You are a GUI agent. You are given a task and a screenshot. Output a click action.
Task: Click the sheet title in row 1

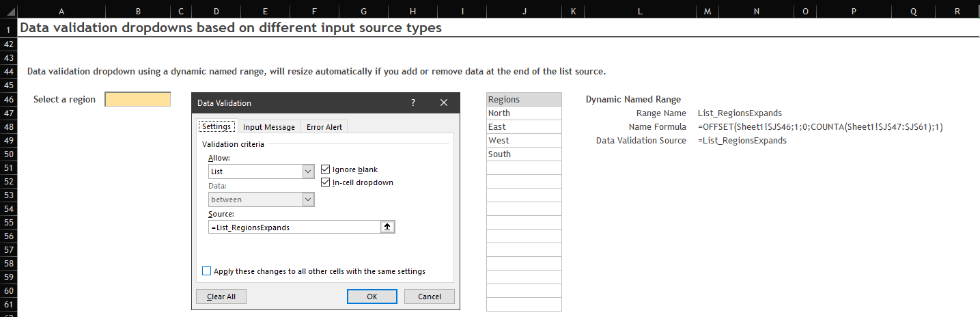click(231, 28)
